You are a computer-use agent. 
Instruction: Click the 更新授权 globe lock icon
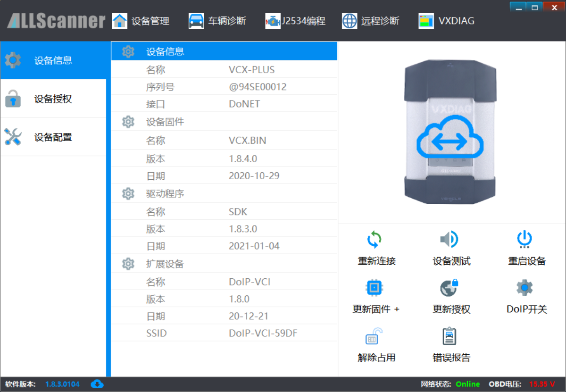449,287
